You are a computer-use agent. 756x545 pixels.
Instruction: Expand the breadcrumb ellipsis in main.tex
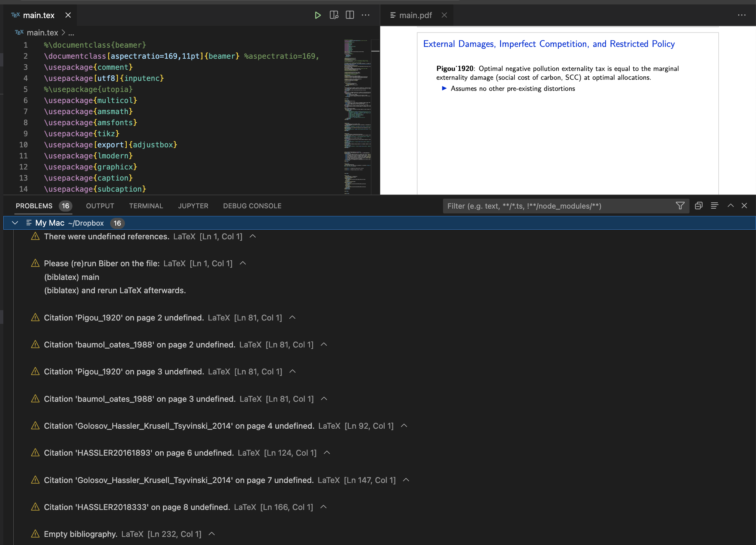pyautogui.click(x=71, y=32)
